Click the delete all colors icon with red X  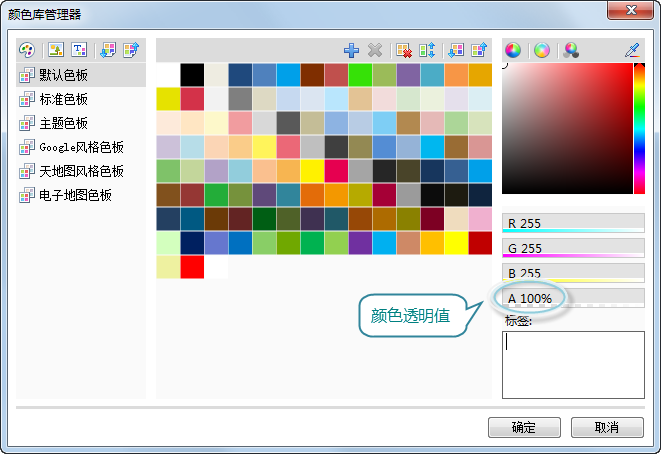tap(404, 51)
